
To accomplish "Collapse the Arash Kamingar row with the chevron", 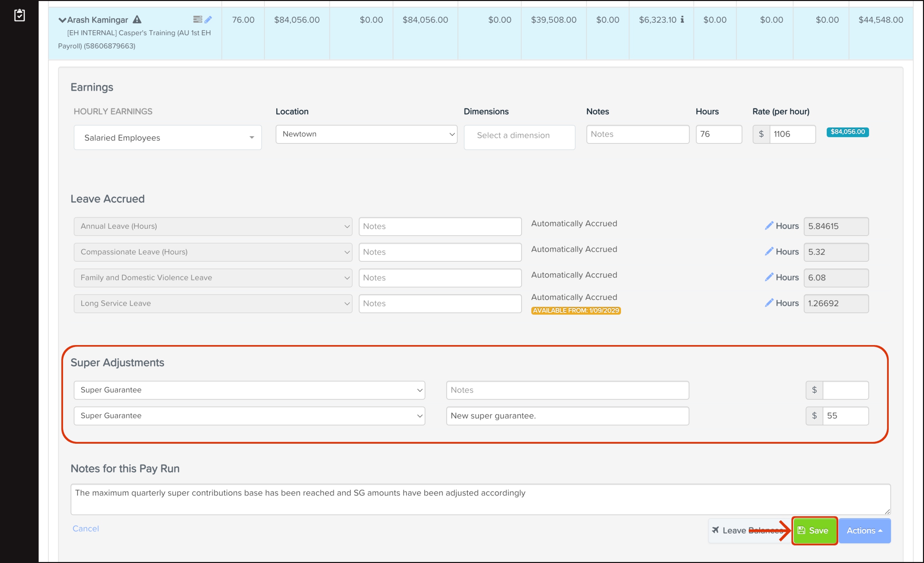I will coord(62,20).
